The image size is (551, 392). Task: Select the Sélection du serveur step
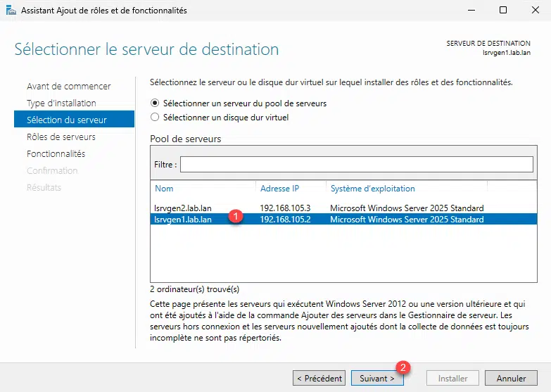pos(74,119)
